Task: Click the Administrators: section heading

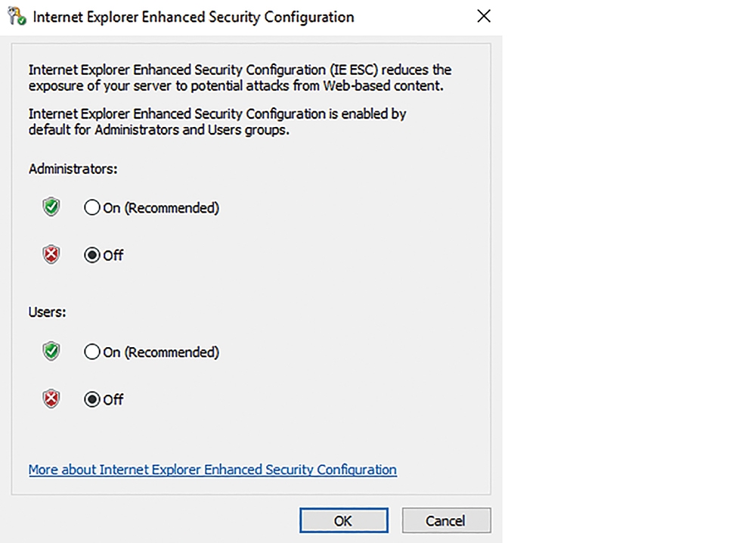Action: pyautogui.click(x=73, y=169)
